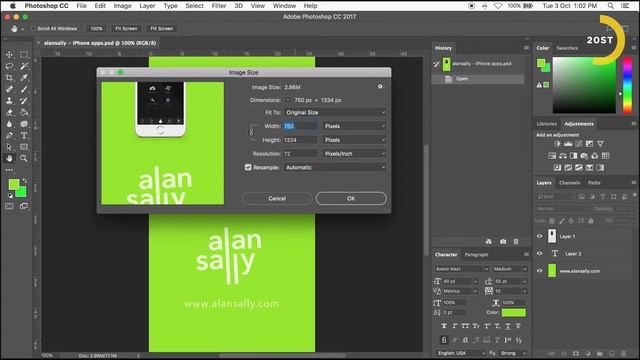Open Image Size dialog gear settings
The height and width of the screenshot is (360, 640).
pyautogui.click(x=380, y=87)
